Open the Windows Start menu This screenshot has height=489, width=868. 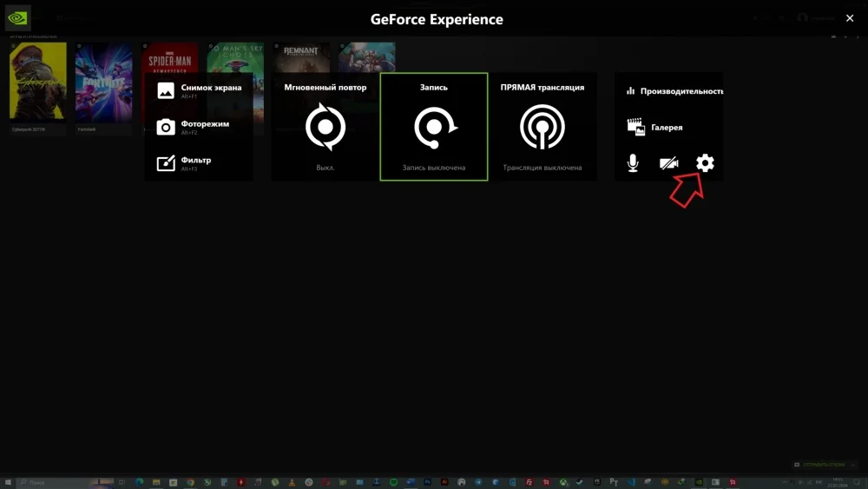pyautogui.click(x=8, y=482)
